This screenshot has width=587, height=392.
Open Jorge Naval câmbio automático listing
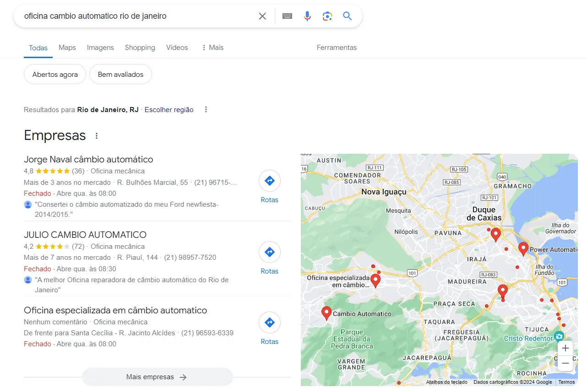click(x=88, y=160)
